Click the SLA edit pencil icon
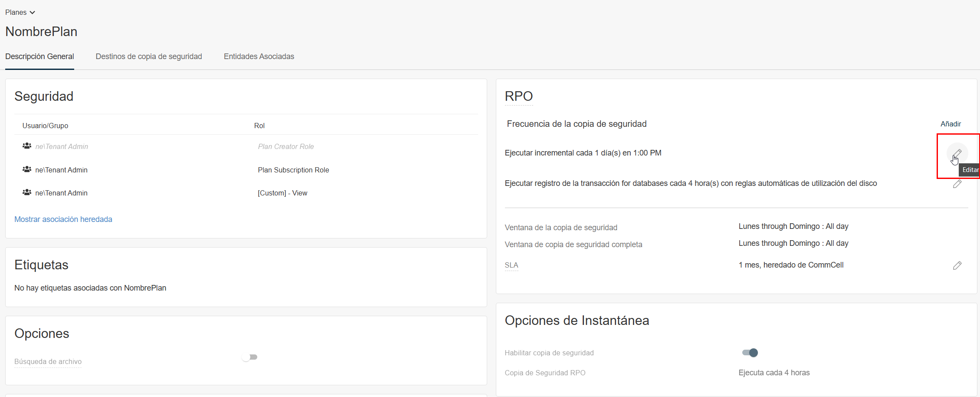 click(957, 265)
